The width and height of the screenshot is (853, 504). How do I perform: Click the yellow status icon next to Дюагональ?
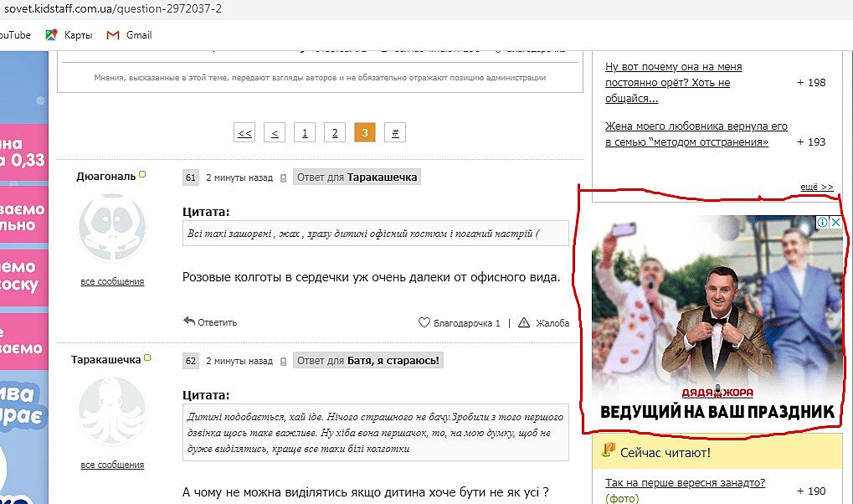(x=142, y=174)
